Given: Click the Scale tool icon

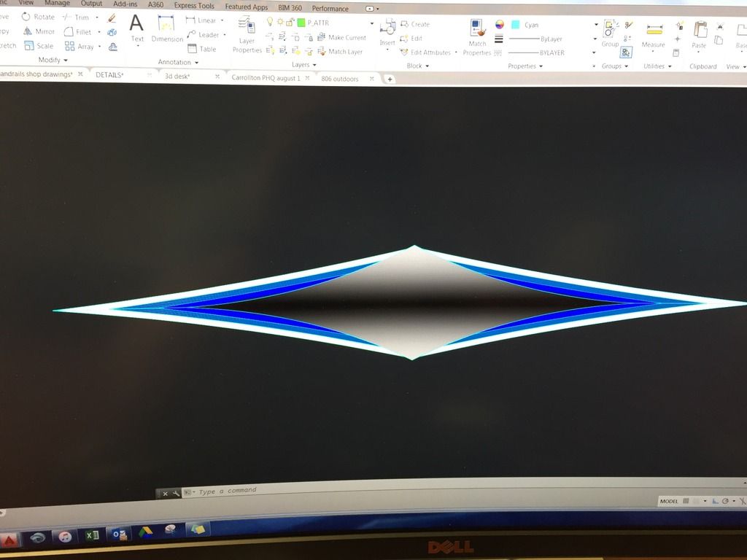Looking at the screenshot, I should [29, 46].
